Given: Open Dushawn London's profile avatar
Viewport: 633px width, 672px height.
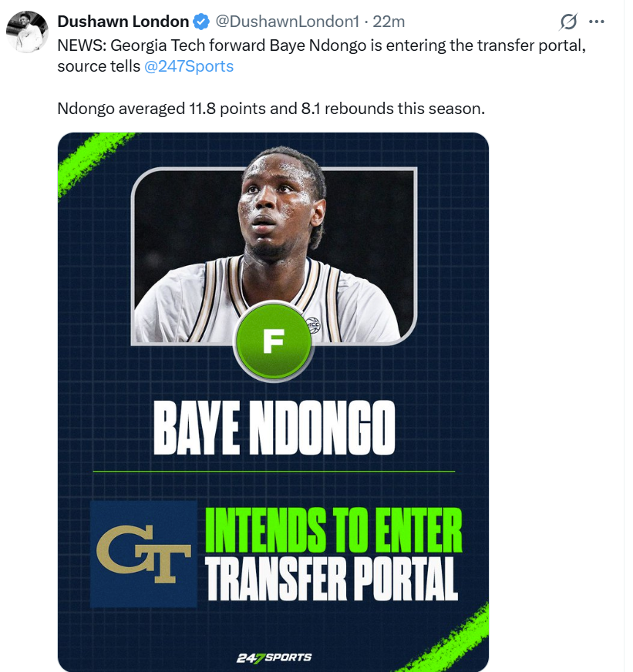Looking at the screenshot, I should click(27, 32).
